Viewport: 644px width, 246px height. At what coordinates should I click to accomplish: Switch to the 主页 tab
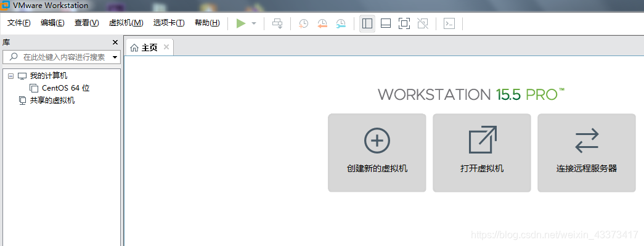coord(150,47)
